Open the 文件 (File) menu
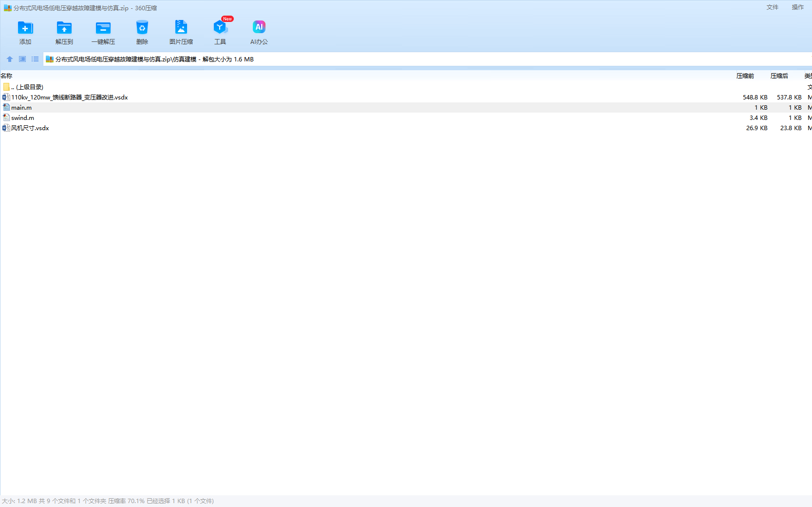Image resolution: width=812 pixels, height=507 pixels. click(x=772, y=7)
